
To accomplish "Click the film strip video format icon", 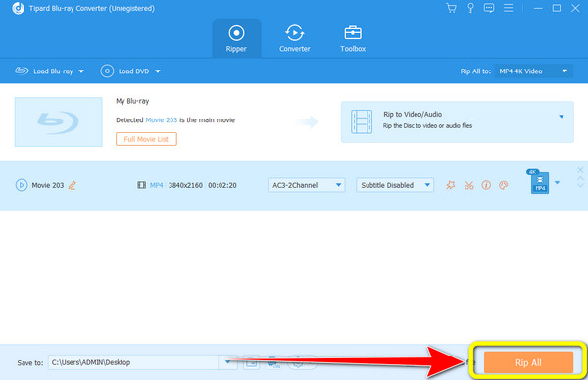I will [141, 185].
